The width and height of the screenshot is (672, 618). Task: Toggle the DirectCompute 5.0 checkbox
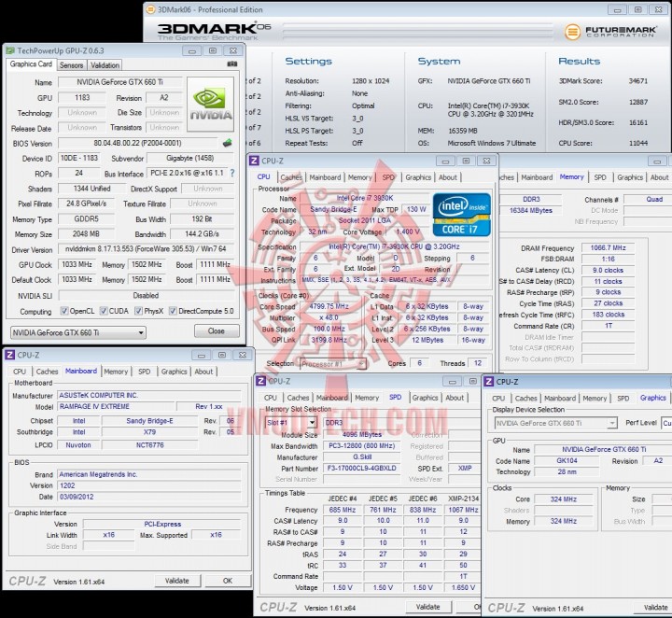pos(173,311)
